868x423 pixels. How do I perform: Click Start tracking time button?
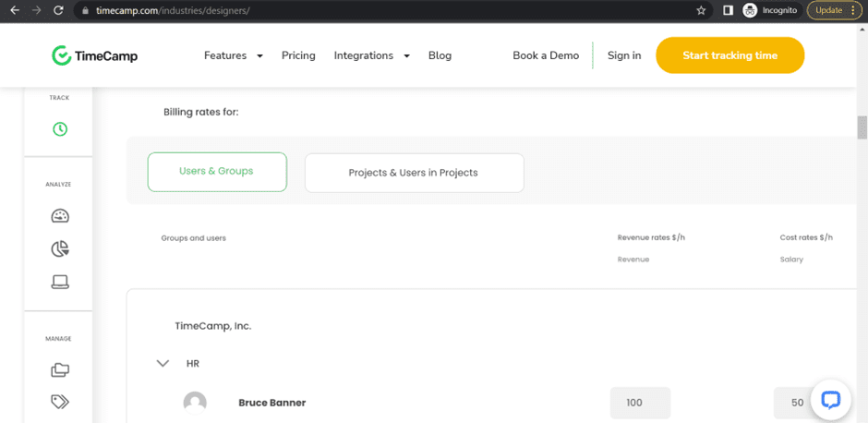click(x=729, y=55)
